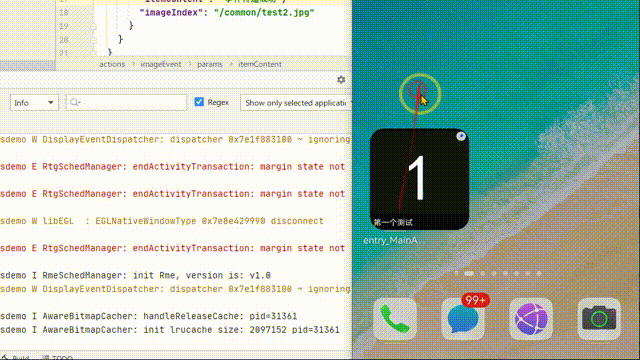Open the Camera app in dock
640x360 pixels.
(599, 319)
